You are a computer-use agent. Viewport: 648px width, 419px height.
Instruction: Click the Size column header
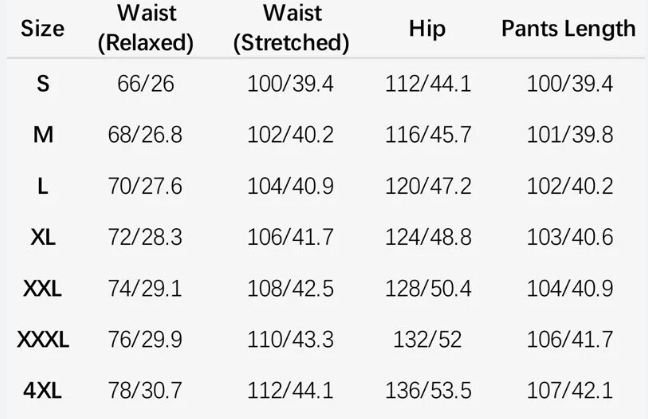click(43, 29)
